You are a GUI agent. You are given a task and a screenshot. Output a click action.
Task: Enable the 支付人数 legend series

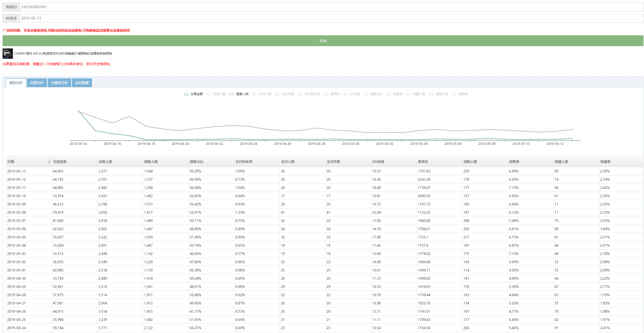point(262,94)
